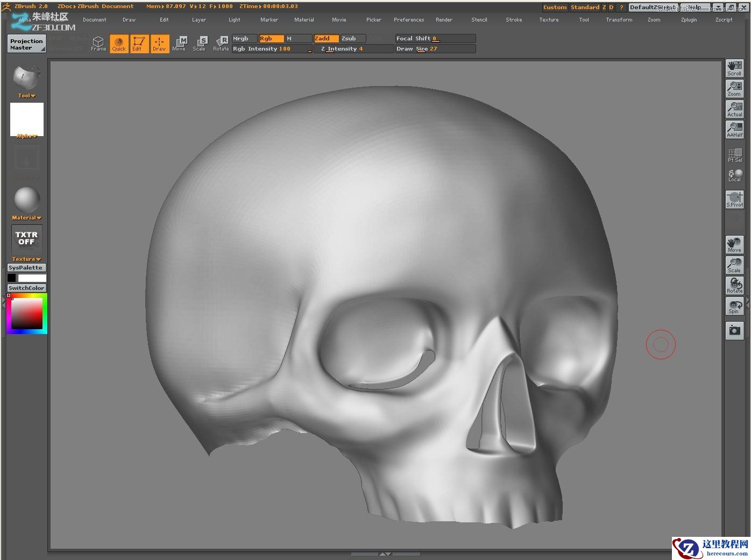This screenshot has width=751, height=560.
Task: Click the horizontal scrollbar below the canvas
Action: [385, 553]
